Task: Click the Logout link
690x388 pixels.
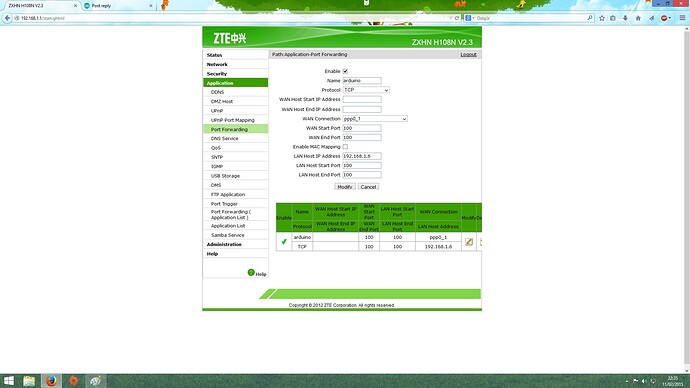Action: 468,55
